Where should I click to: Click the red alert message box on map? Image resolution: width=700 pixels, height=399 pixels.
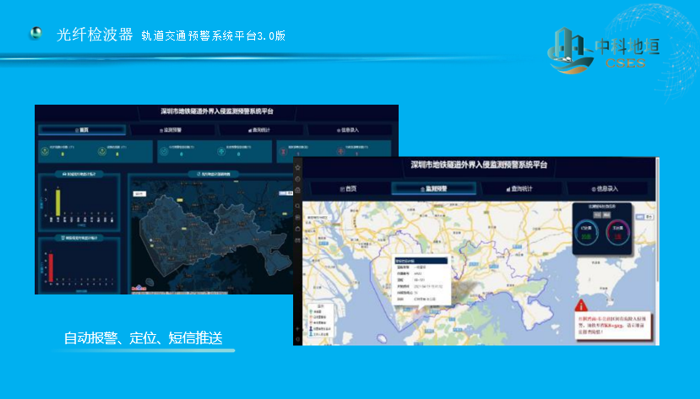click(x=614, y=325)
